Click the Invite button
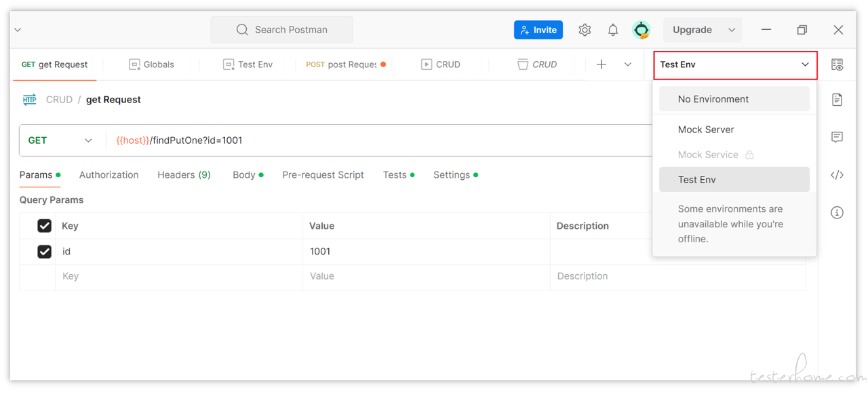The height and width of the screenshot is (395, 868). tap(538, 30)
